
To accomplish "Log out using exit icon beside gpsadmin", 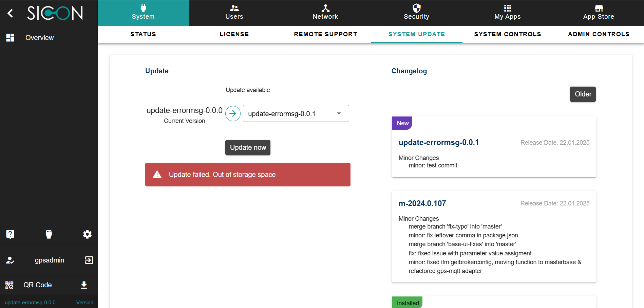I will pos(89,260).
